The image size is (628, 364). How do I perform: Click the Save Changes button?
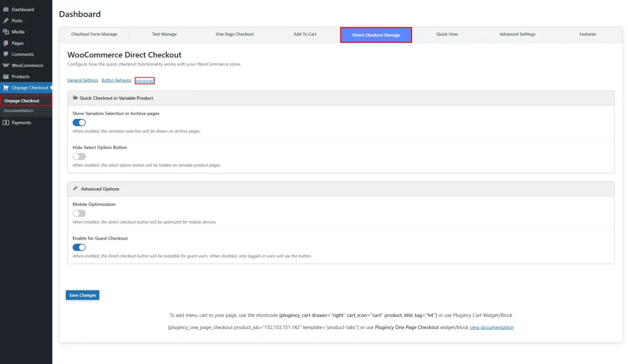tap(83, 295)
